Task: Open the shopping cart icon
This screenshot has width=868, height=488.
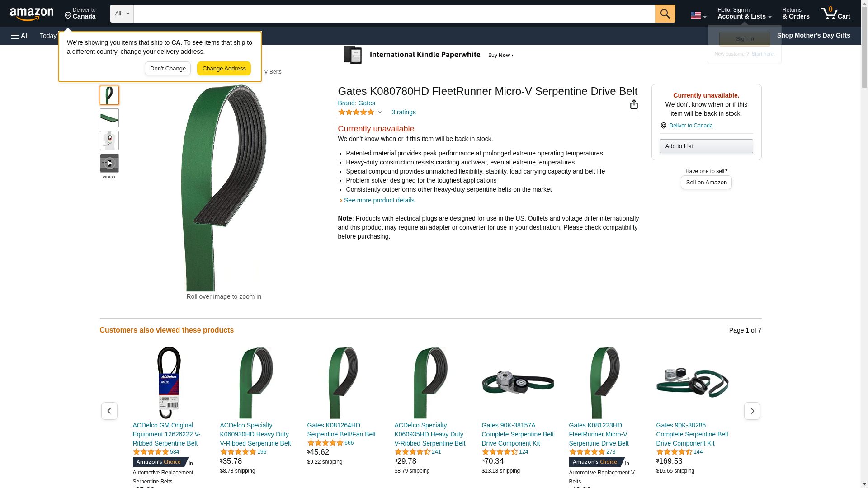Action: (835, 14)
